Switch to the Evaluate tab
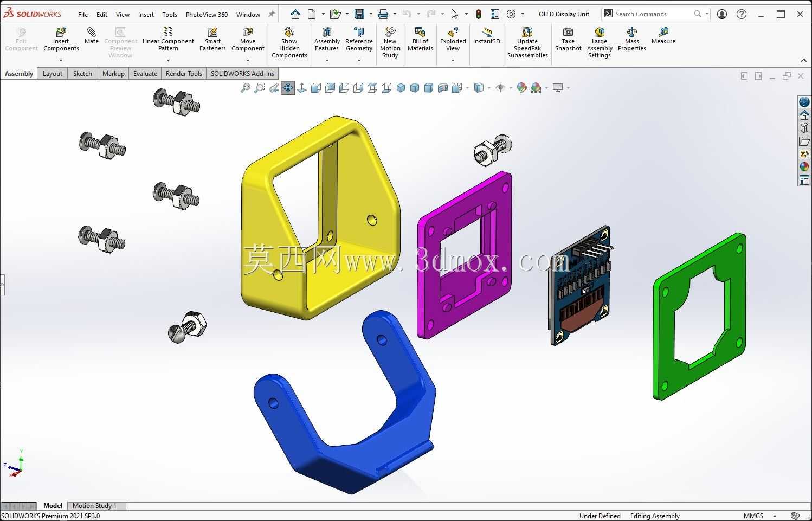This screenshot has height=521, width=812. [x=145, y=74]
